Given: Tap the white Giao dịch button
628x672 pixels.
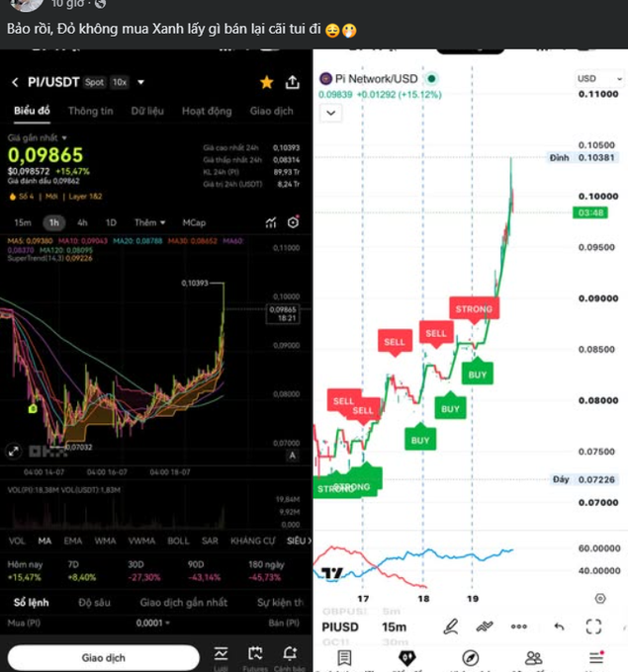Looking at the screenshot, I should 104,658.
